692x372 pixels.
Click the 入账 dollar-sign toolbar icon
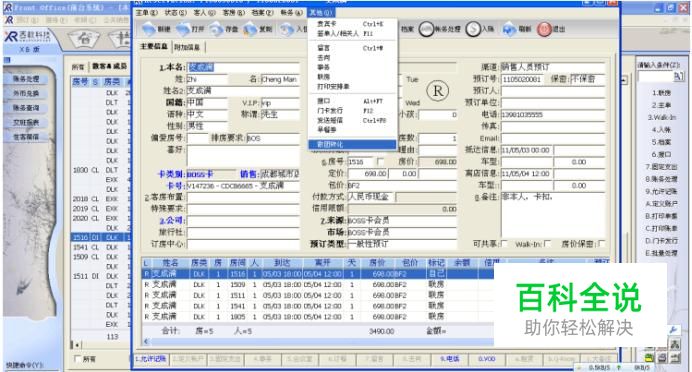pyautogui.click(x=473, y=29)
